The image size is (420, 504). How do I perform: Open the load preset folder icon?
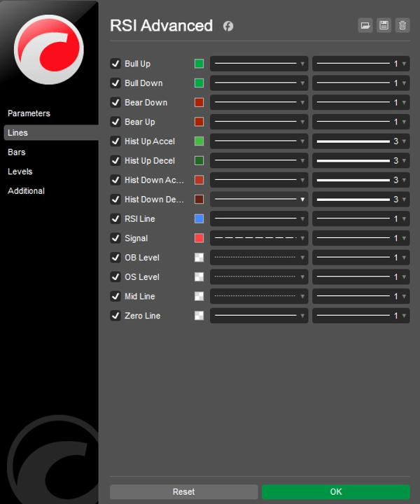365,25
